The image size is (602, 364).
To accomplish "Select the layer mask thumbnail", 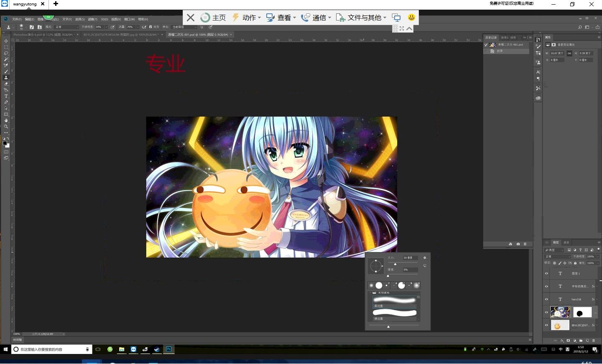I will point(582,312).
